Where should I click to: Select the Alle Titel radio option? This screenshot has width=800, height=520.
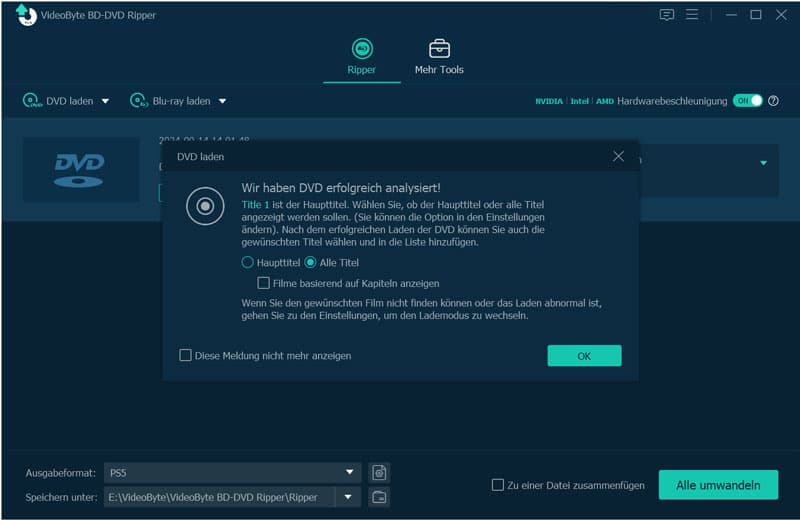(x=310, y=262)
